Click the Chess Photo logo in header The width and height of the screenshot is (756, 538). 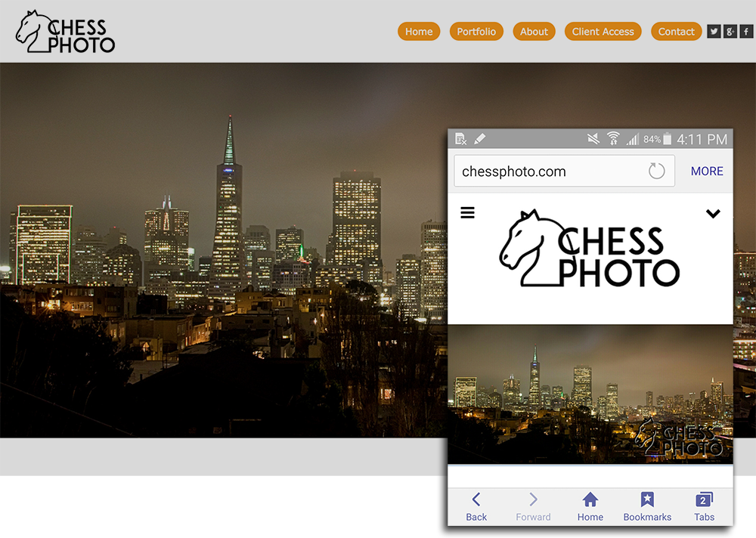(65, 32)
